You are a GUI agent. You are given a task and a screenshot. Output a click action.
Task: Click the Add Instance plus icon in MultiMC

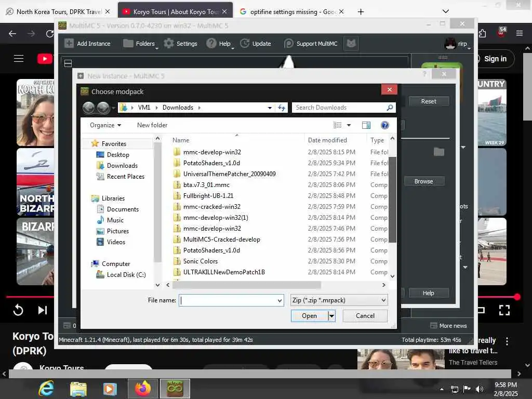(69, 44)
